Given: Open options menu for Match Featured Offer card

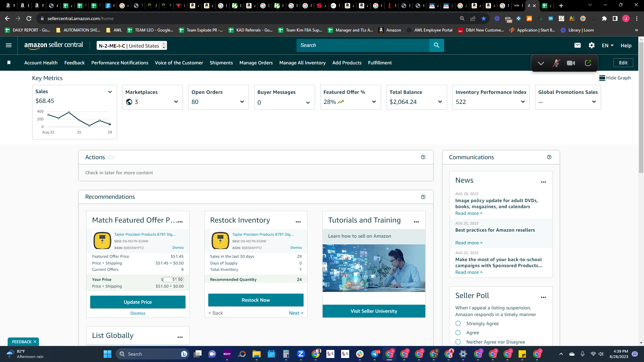Looking at the screenshot, I should 180,222.
